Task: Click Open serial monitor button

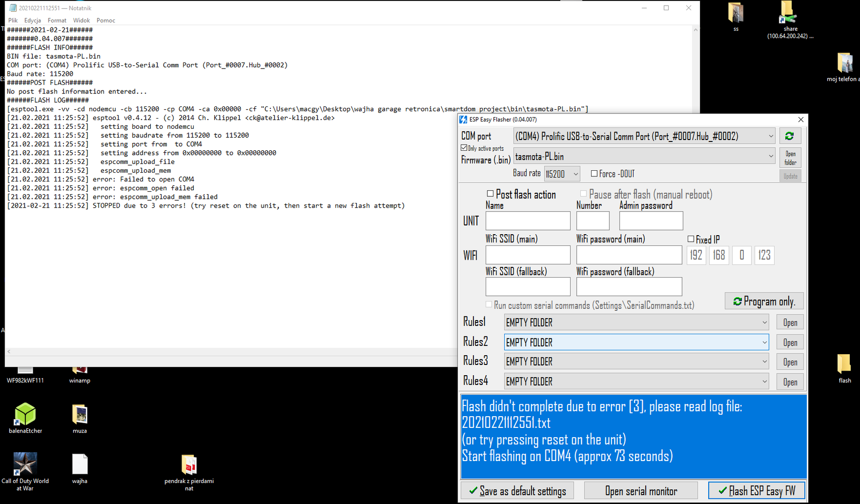Action: [x=641, y=491]
